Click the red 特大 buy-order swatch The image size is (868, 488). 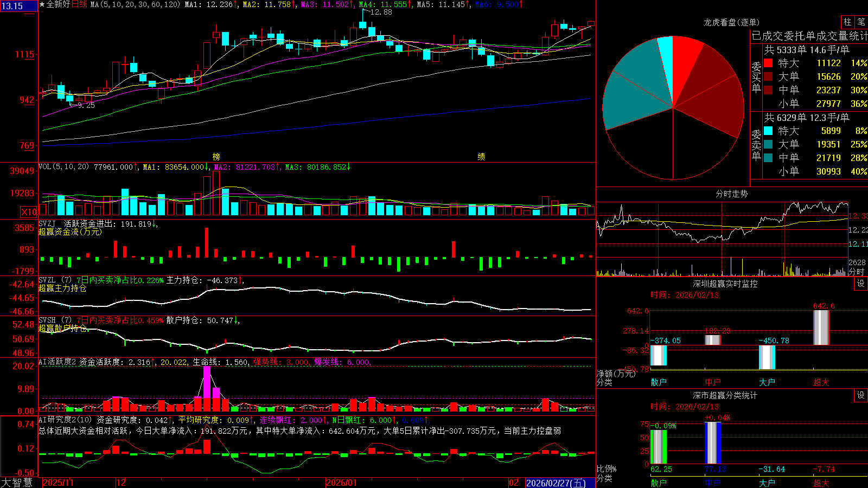pyautogui.click(x=768, y=63)
